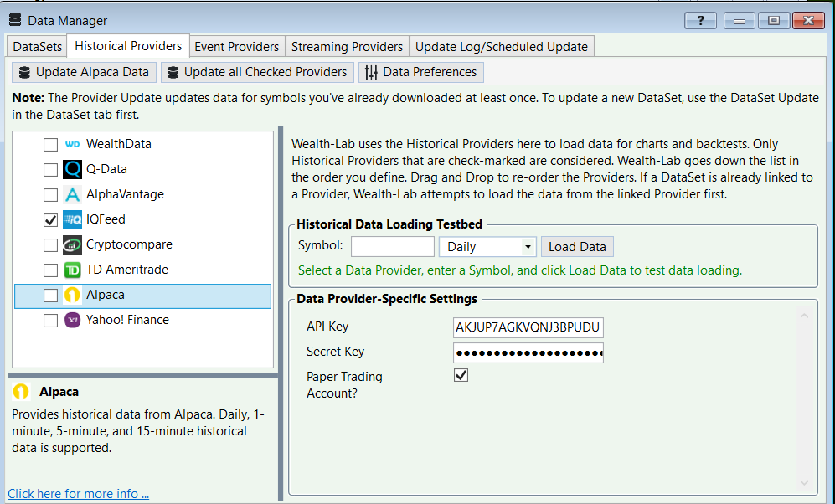Screen dimensions: 835x504
Task: Click the Data Manager database icon in the title bar
Action: pyautogui.click(x=15, y=20)
